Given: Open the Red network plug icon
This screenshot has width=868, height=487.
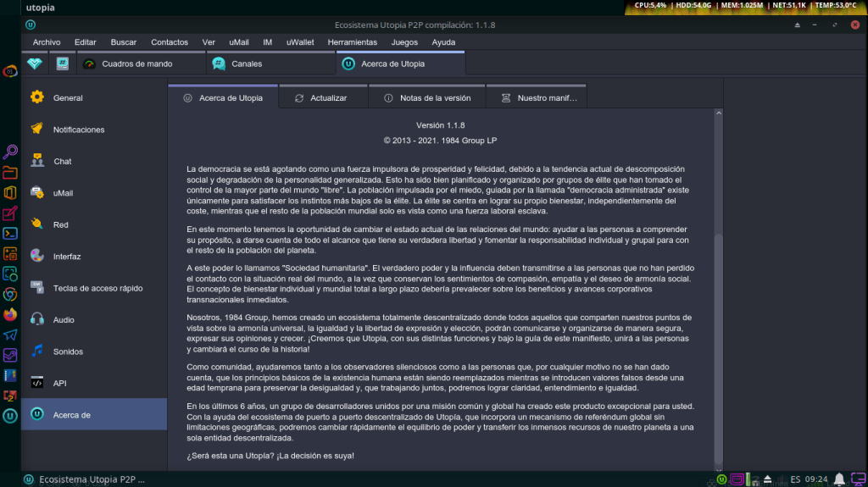Looking at the screenshot, I should [x=37, y=224].
